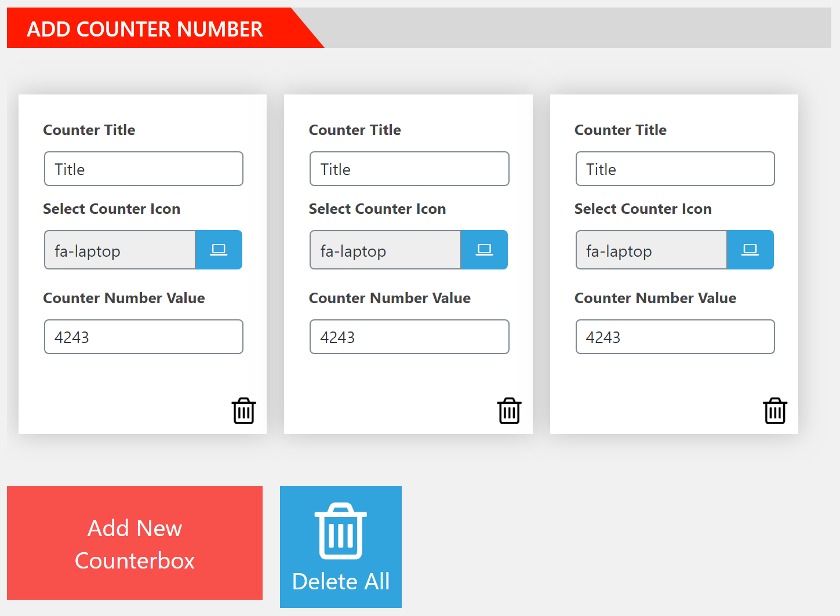Select second box fa-laptop icon field
Image resolution: width=840 pixels, height=616 pixels.
pyautogui.click(x=386, y=250)
